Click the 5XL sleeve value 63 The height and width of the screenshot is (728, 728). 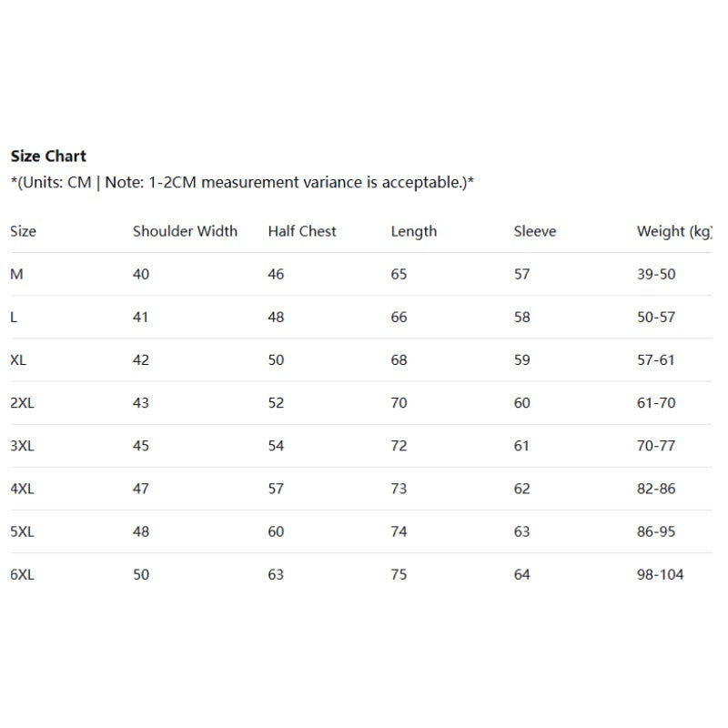tap(521, 532)
